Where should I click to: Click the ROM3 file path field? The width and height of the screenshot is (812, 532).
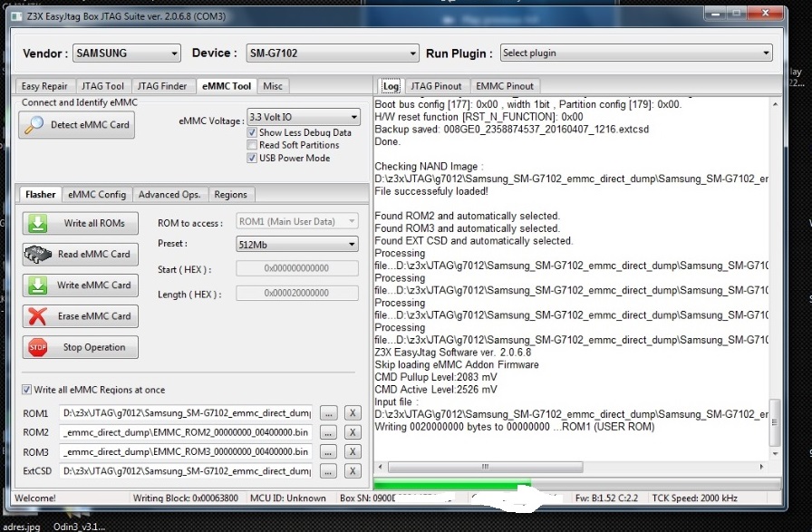186,452
